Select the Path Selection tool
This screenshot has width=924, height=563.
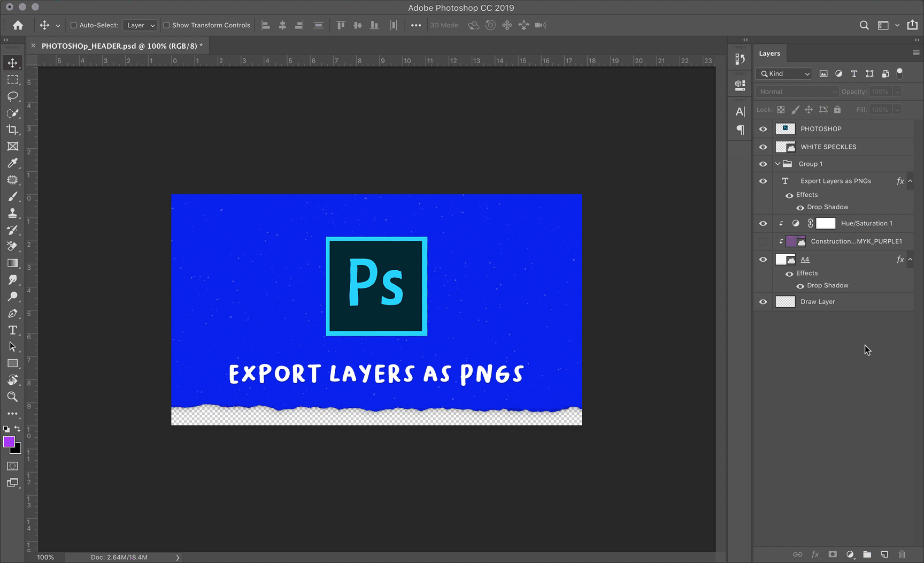pyautogui.click(x=12, y=347)
